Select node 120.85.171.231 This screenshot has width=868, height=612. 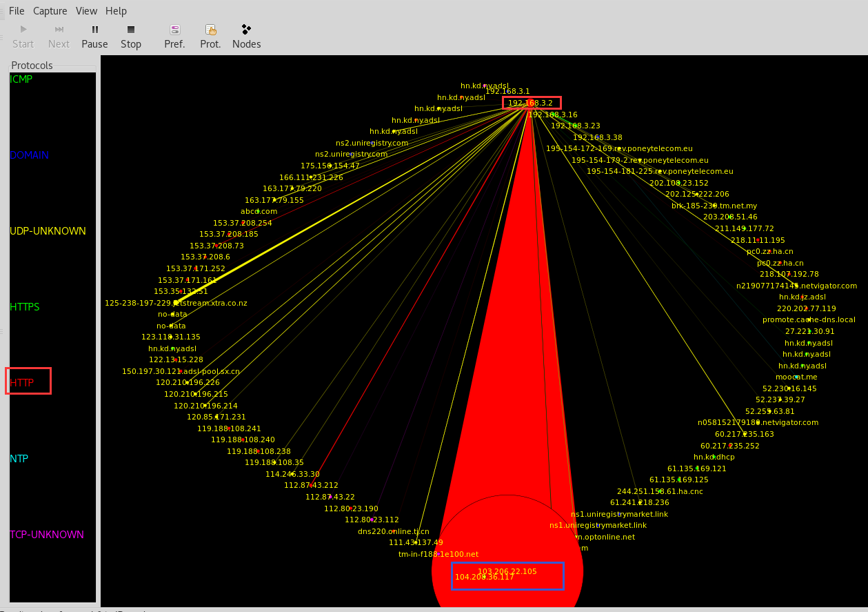coord(216,417)
